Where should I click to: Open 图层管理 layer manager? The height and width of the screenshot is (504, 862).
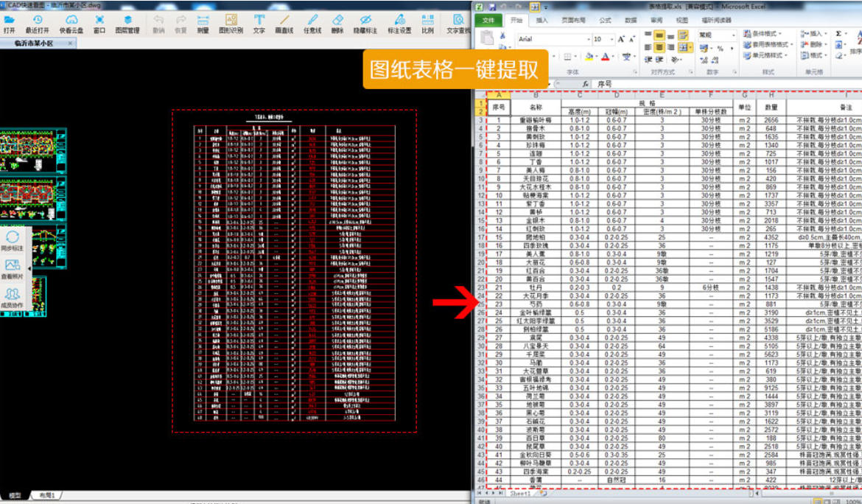click(x=127, y=24)
